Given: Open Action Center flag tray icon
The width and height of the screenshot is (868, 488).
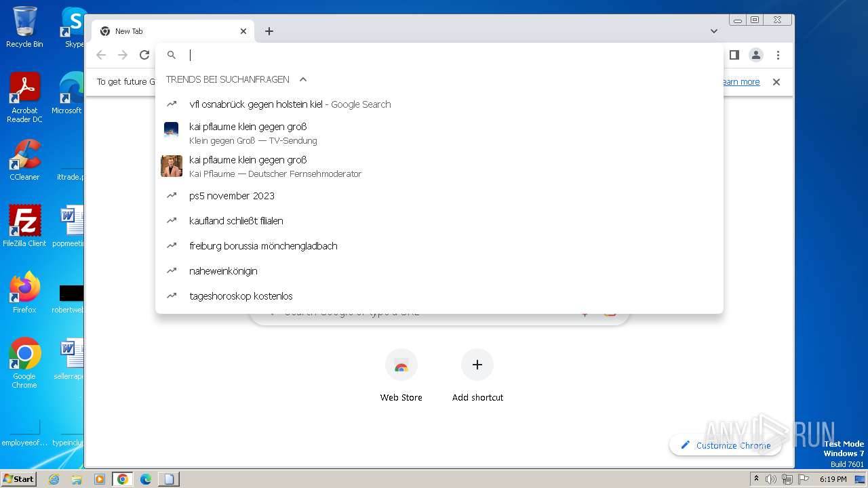Looking at the screenshot, I should click(802, 479).
